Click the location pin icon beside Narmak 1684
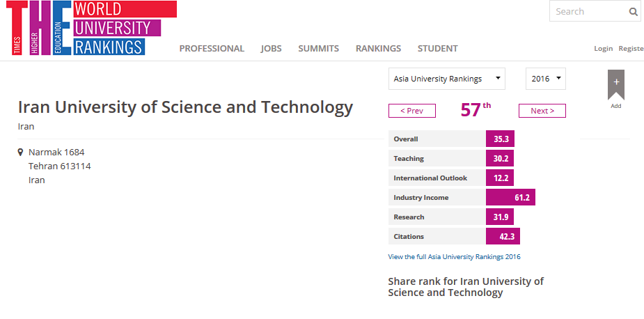This screenshot has width=644, height=319. 20,153
